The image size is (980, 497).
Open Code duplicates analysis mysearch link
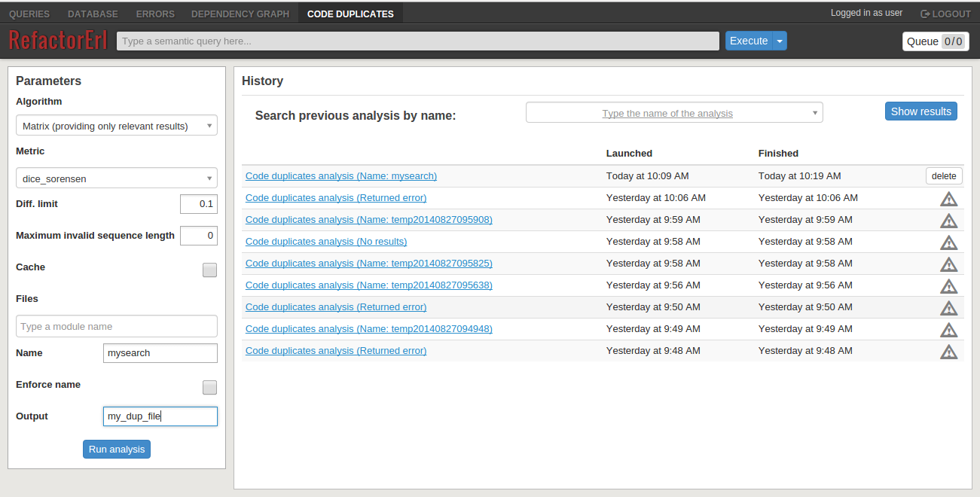coord(341,176)
